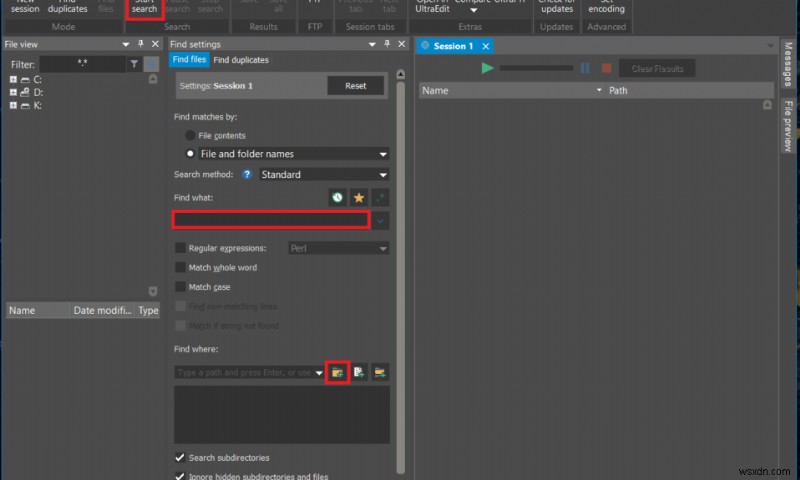Image resolution: width=800 pixels, height=480 pixels.
Task: Click the K: drive icon
Action: click(25, 106)
